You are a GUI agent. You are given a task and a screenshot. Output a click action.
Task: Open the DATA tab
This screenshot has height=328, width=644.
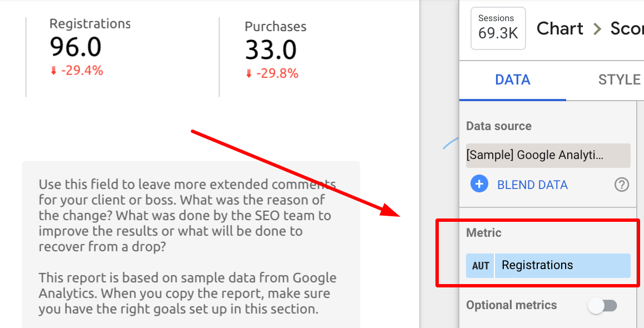point(512,79)
